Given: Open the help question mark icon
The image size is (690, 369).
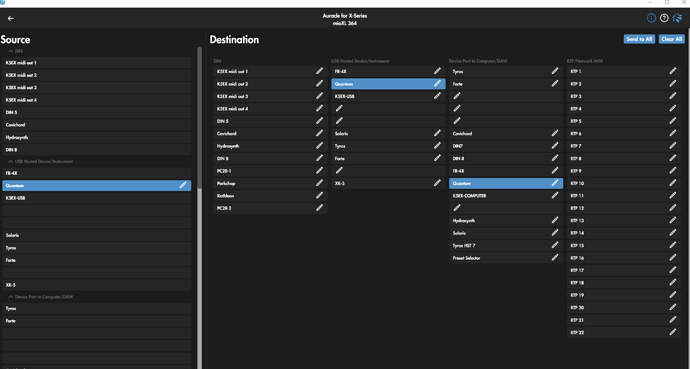Looking at the screenshot, I should pos(664,18).
